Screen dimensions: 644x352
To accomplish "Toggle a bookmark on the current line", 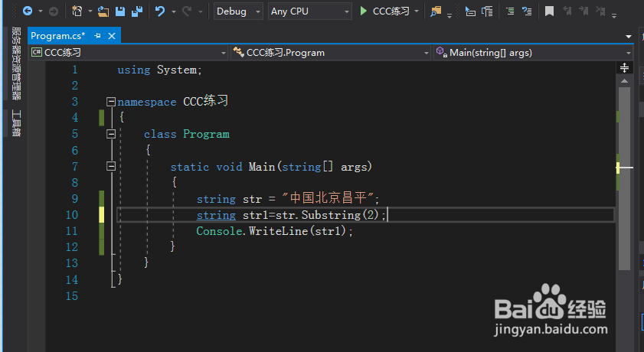I will [549, 11].
